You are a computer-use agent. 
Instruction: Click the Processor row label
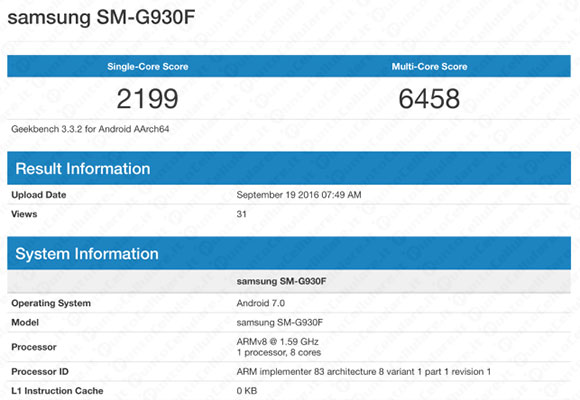click(34, 347)
